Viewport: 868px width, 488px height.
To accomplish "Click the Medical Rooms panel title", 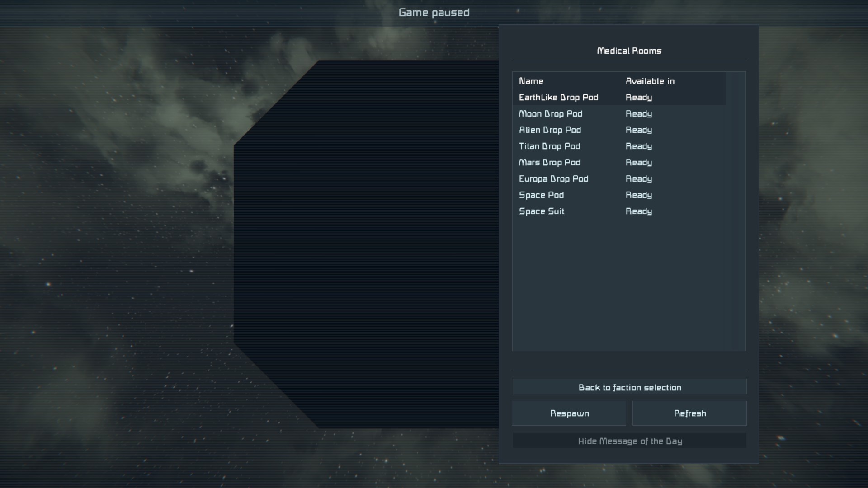I will click(629, 51).
